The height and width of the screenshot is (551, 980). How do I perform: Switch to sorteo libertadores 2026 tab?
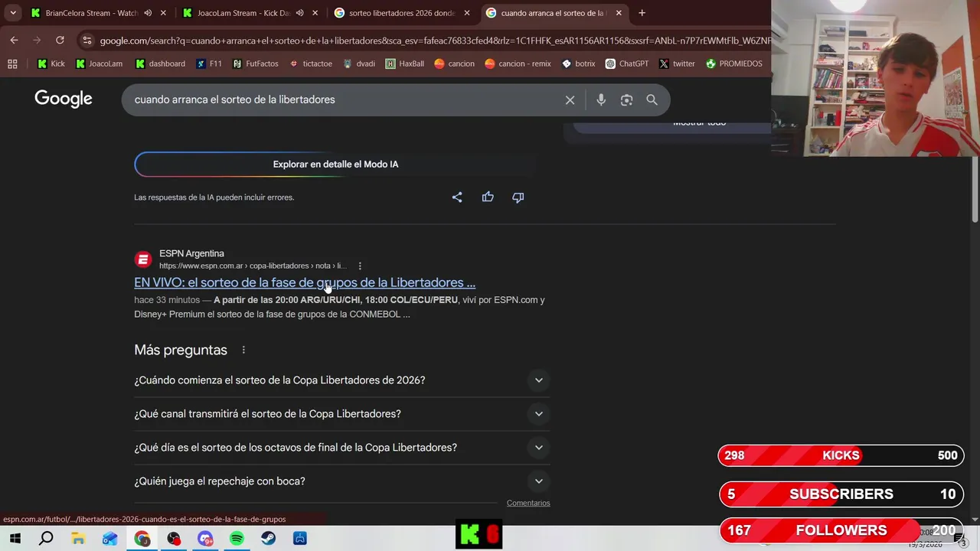394,13
